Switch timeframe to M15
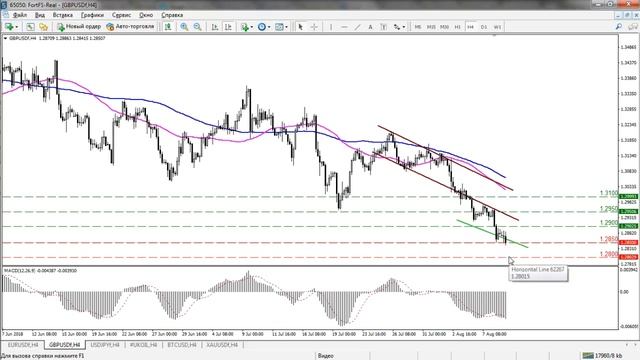Viewport: 640px width, 360px height. coord(431,27)
